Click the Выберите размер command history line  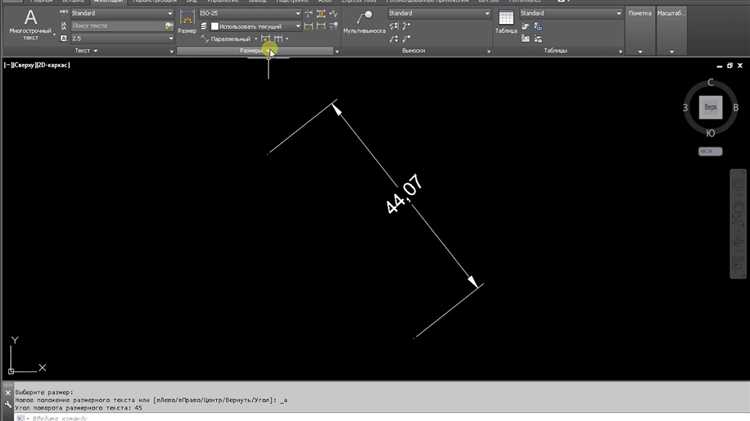point(44,392)
